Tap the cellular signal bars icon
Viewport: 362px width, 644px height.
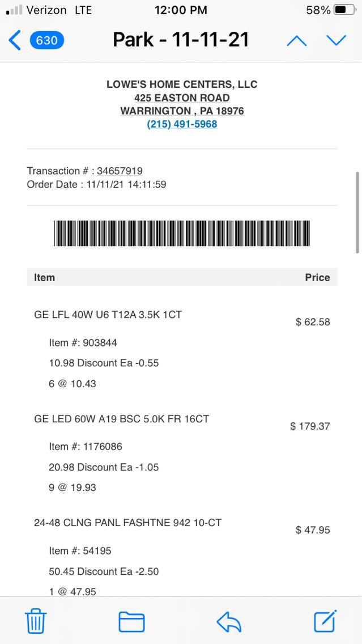pyautogui.click(x=14, y=10)
